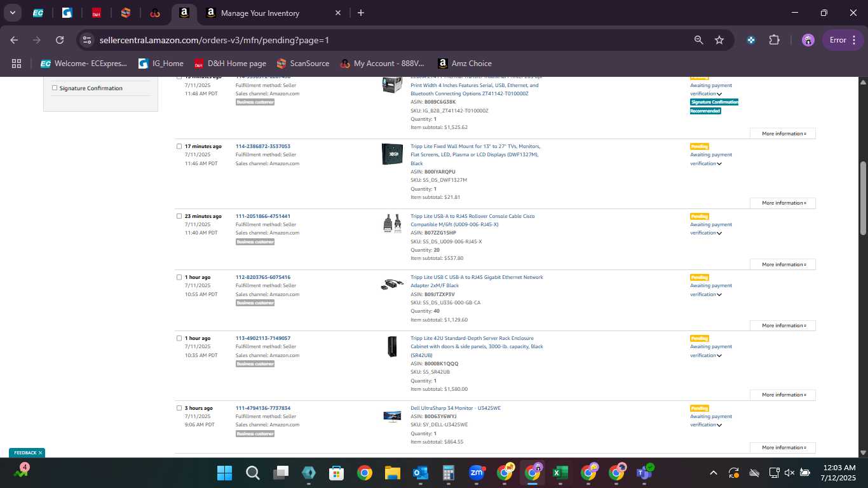Viewport: 868px width, 488px height.
Task: Expand More information for Dell monitor order
Action: pyautogui.click(x=783, y=447)
